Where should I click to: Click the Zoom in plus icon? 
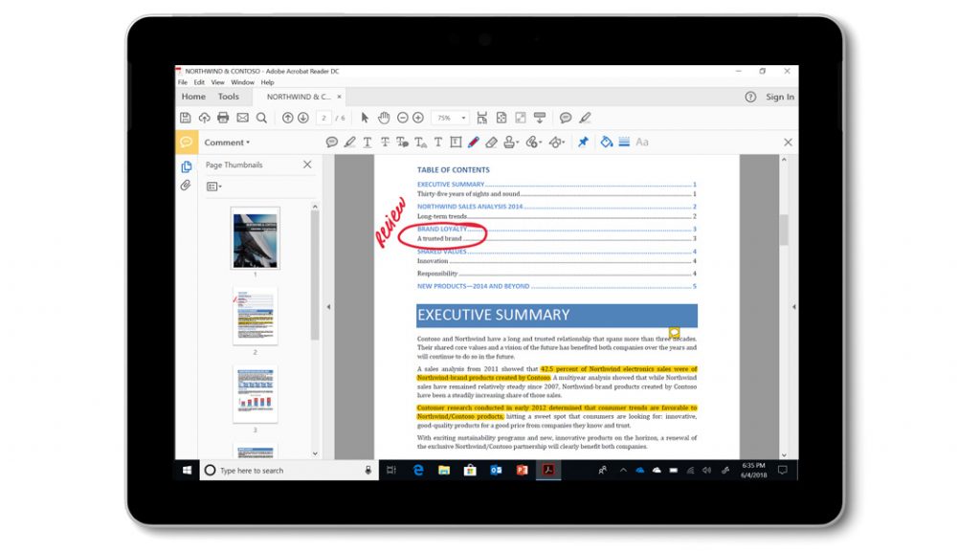(x=417, y=118)
